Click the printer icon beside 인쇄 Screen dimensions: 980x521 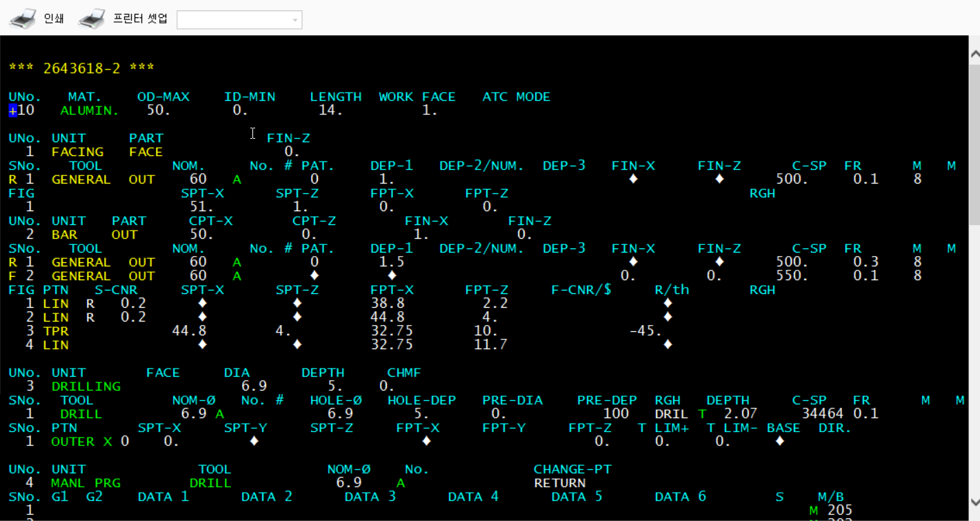22,19
